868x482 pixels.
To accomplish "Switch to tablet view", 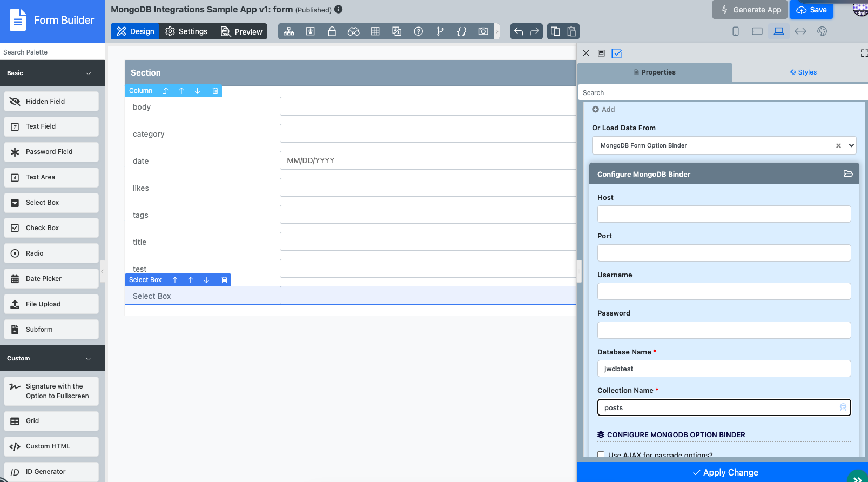I will coord(757,31).
